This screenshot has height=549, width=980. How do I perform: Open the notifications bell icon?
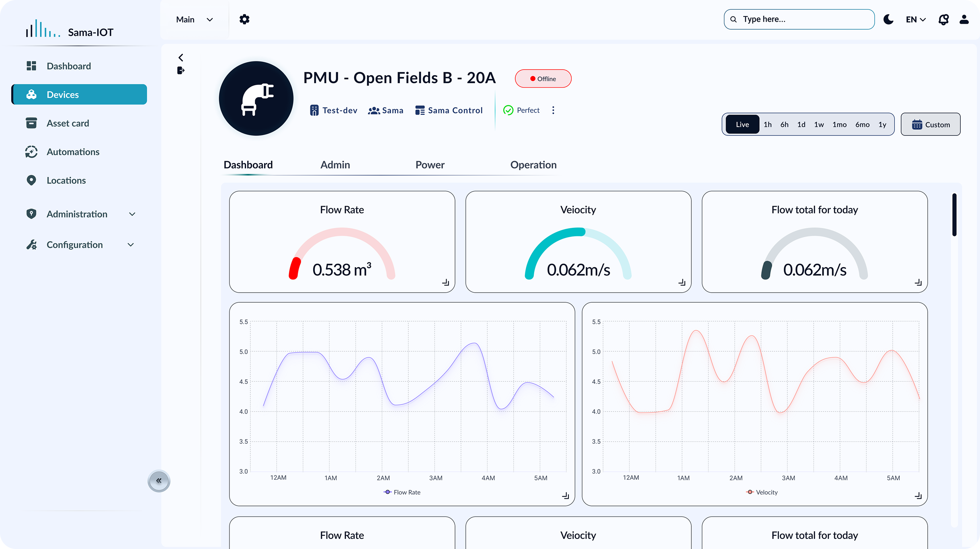click(x=944, y=19)
